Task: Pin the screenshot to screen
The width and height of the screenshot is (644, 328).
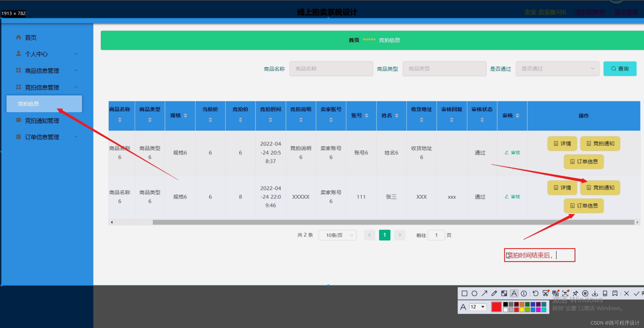Action: pos(575,293)
